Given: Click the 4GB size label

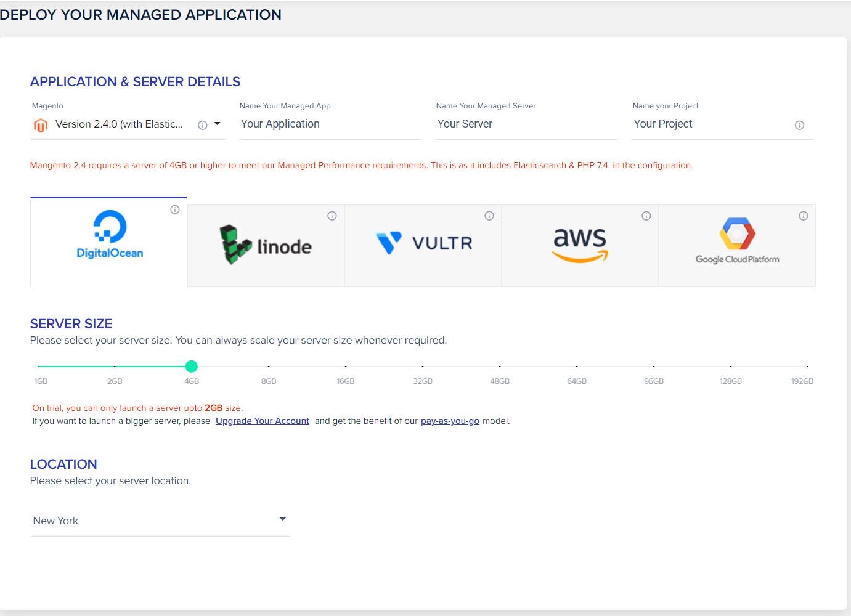Looking at the screenshot, I should (x=192, y=381).
